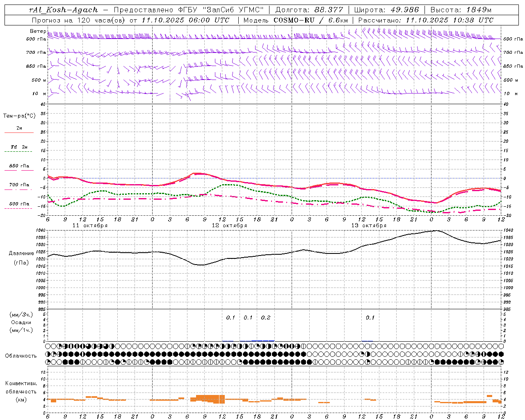This screenshot has height=420, width=525.
Task: Click the 0.1 precipitation value on 13 октября
Action: click(370, 317)
